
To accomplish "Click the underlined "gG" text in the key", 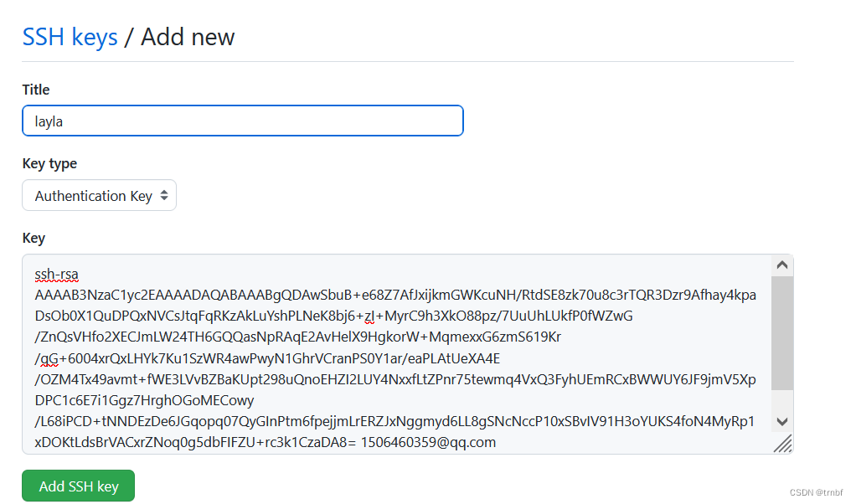I will [x=46, y=358].
